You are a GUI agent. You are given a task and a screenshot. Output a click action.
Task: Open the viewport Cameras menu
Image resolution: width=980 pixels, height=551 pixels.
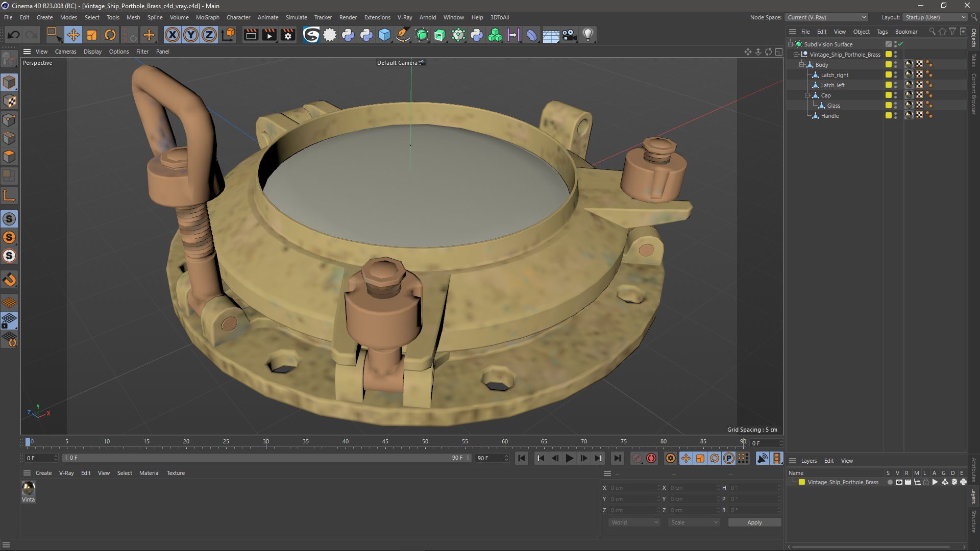pos(65,52)
